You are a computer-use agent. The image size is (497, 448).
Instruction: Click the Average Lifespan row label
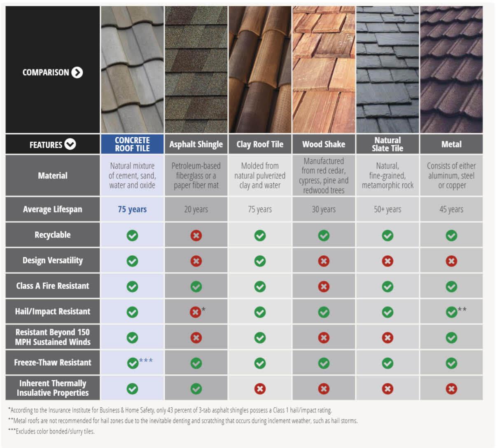coord(53,209)
